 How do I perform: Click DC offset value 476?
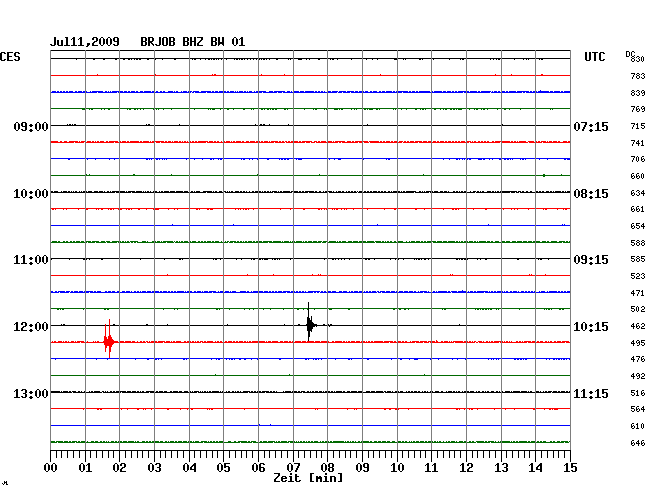click(638, 359)
